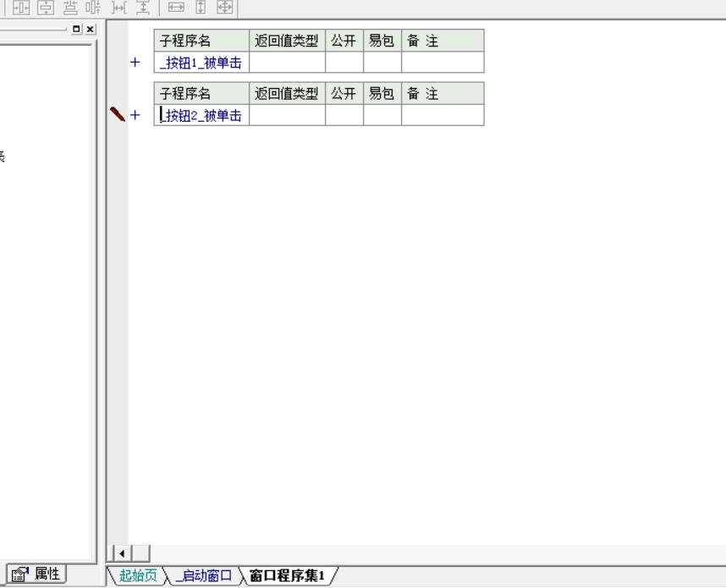Click the red pen marker beside 按钮2 row
The height and width of the screenshot is (588, 726).
point(118,114)
